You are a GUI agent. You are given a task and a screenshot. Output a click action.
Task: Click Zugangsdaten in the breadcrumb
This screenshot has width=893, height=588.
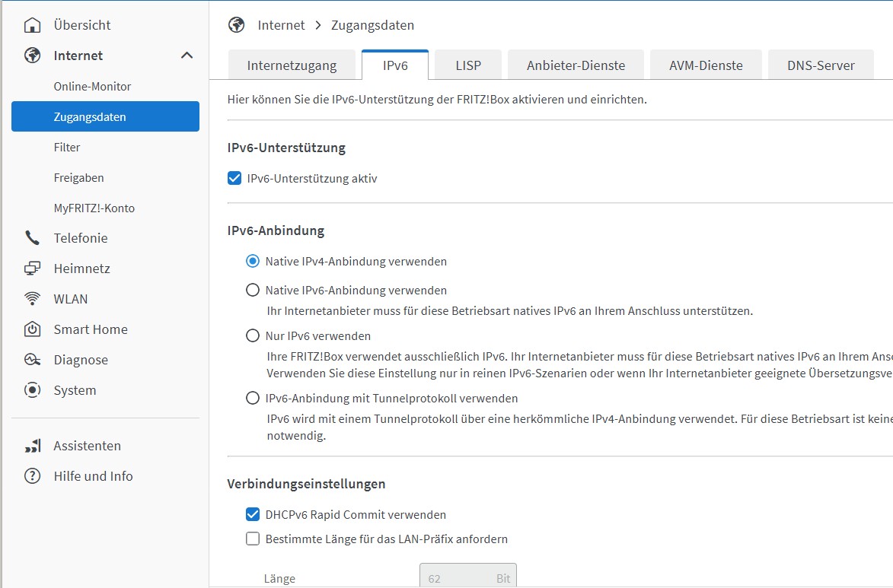click(x=372, y=25)
